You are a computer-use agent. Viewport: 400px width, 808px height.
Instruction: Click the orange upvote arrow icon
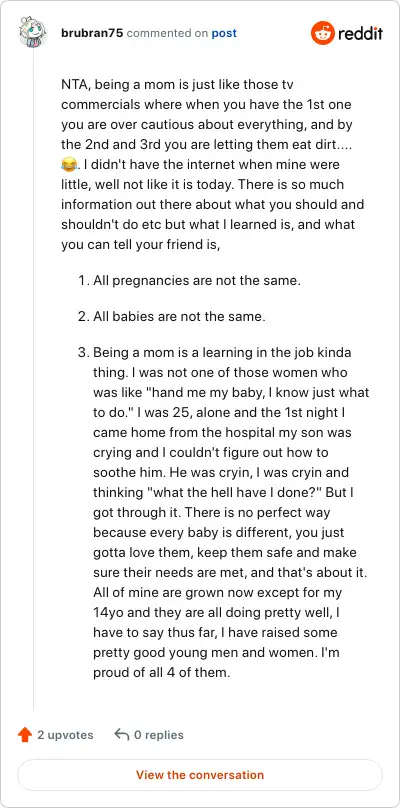point(25,734)
